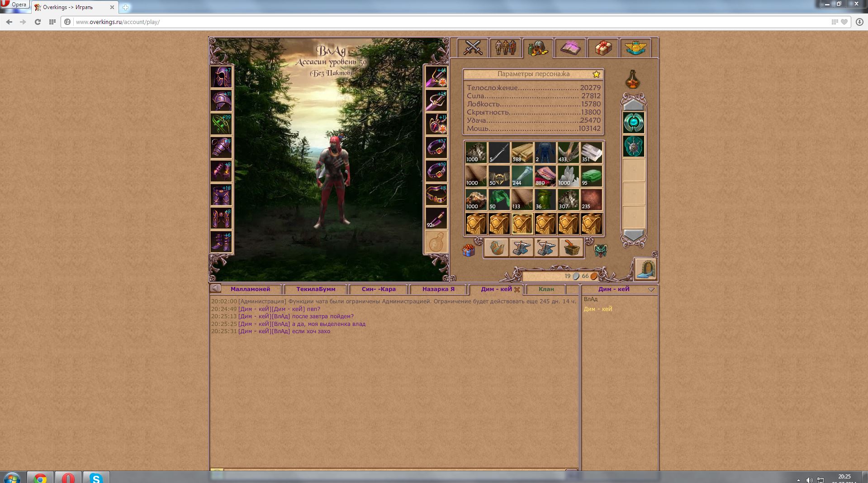The width and height of the screenshot is (868, 483).
Task: Switch to the Назарка Я chat tab
Action: point(438,289)
